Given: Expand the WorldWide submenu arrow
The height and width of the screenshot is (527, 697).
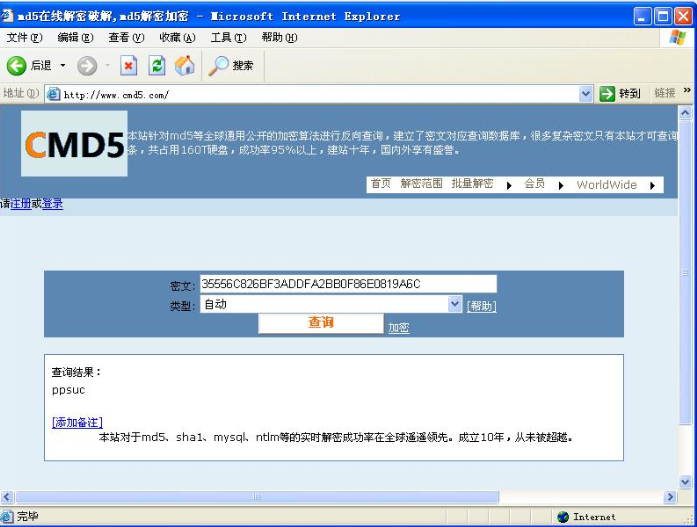Looking at the screenshot, I should tap(652, 186).
